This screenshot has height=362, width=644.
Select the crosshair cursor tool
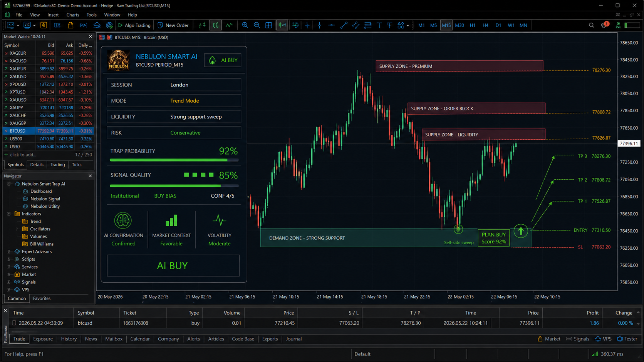pyautogui.click(x=307, y=25)
